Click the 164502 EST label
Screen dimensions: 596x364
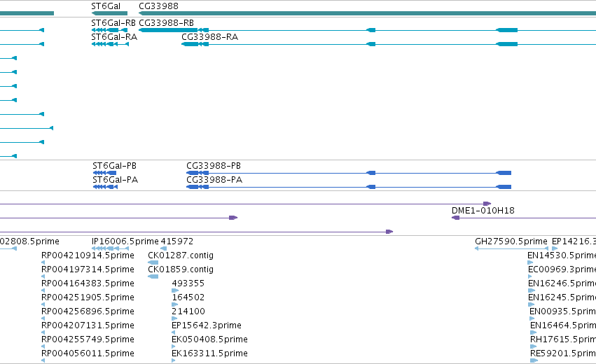(188, 297)
